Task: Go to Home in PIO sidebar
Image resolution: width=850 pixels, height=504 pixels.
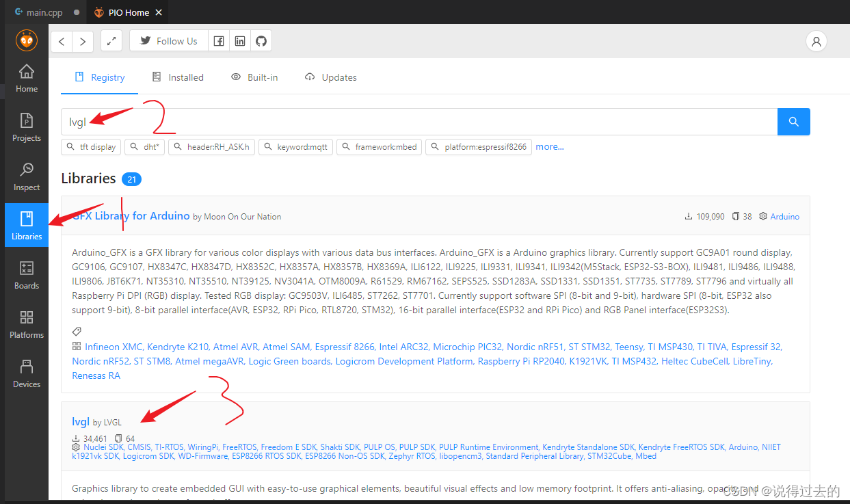Action: (x=27, y=78)
